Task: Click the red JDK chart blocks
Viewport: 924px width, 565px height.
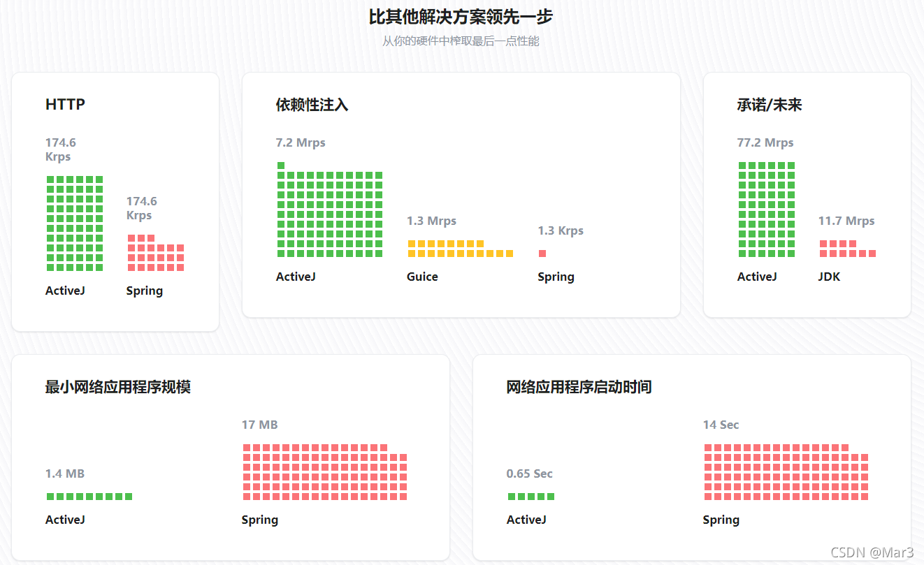Action: (x=847, y=248)
